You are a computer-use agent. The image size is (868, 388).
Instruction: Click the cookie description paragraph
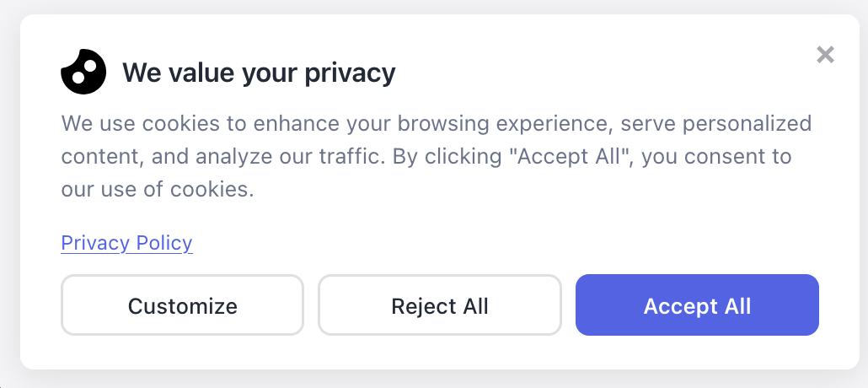[x=437, y=156]
